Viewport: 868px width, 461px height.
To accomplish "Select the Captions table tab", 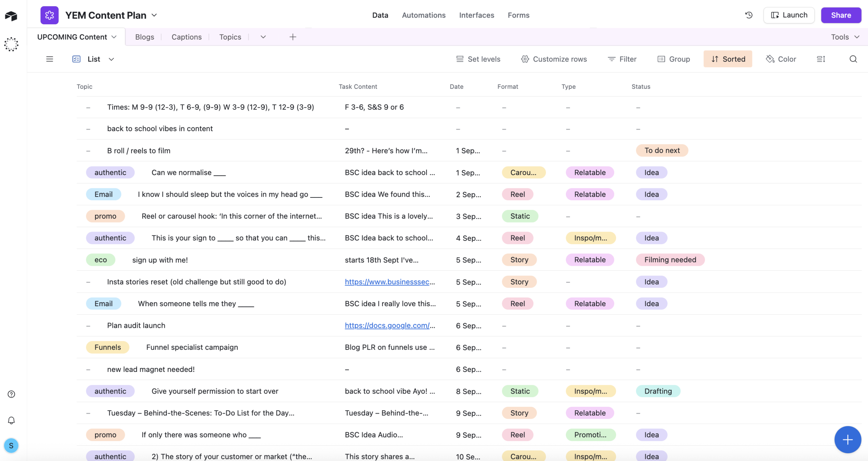I will click(186, 37).
